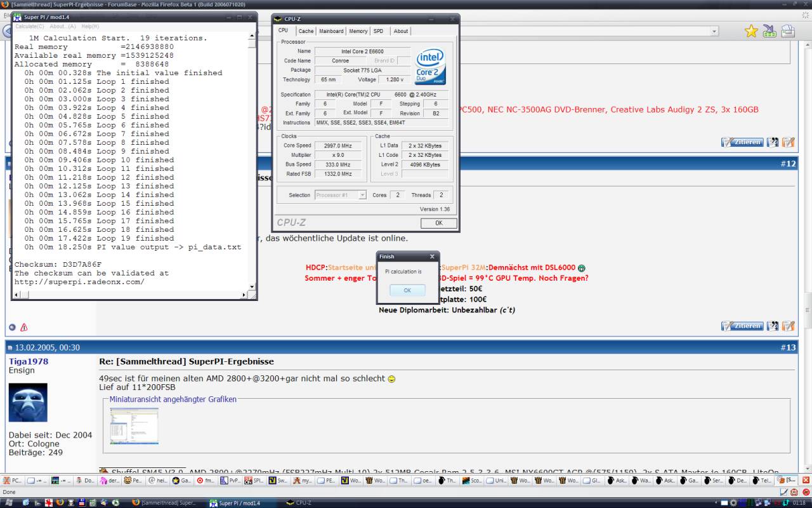Click the date header 13.02.2005, 00:30
This screenshot has width=812, height=508.
(47, 347)
